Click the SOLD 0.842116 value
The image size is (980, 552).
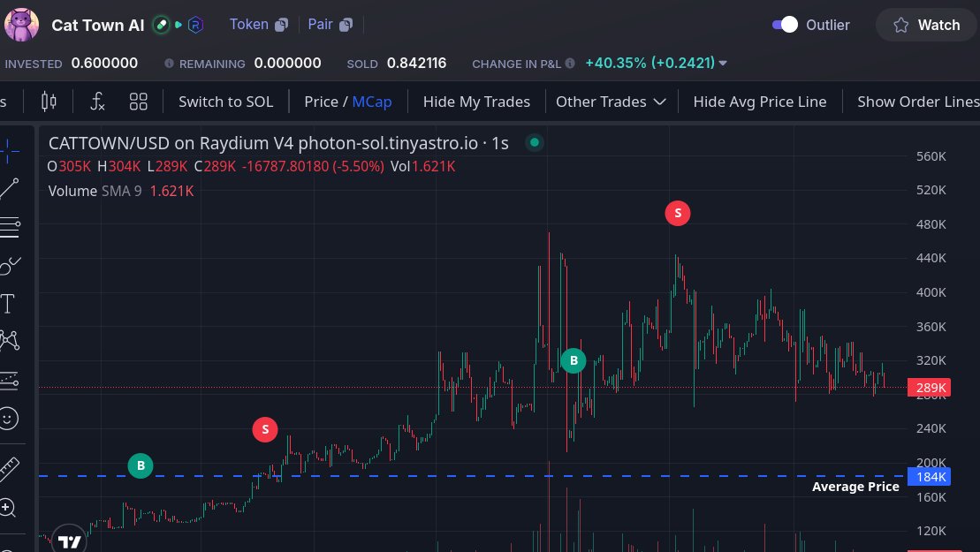(x=416, y=63)
